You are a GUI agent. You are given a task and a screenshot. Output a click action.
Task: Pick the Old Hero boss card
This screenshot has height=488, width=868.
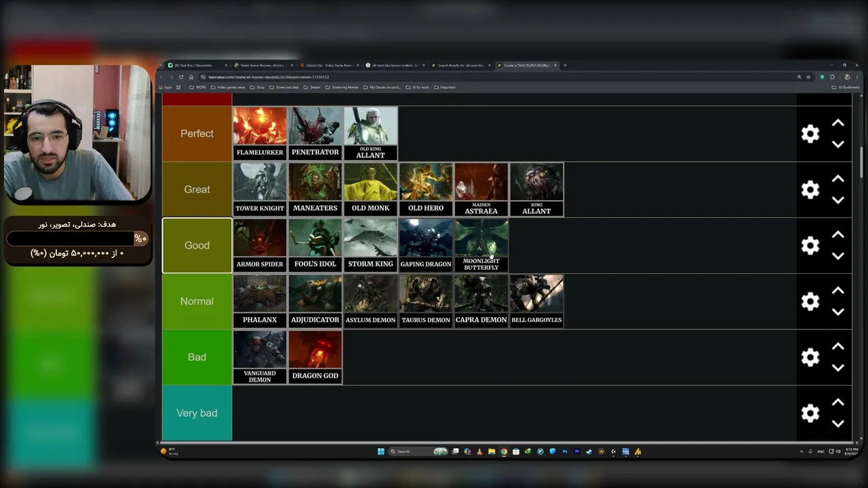click(x=426, y=190)
